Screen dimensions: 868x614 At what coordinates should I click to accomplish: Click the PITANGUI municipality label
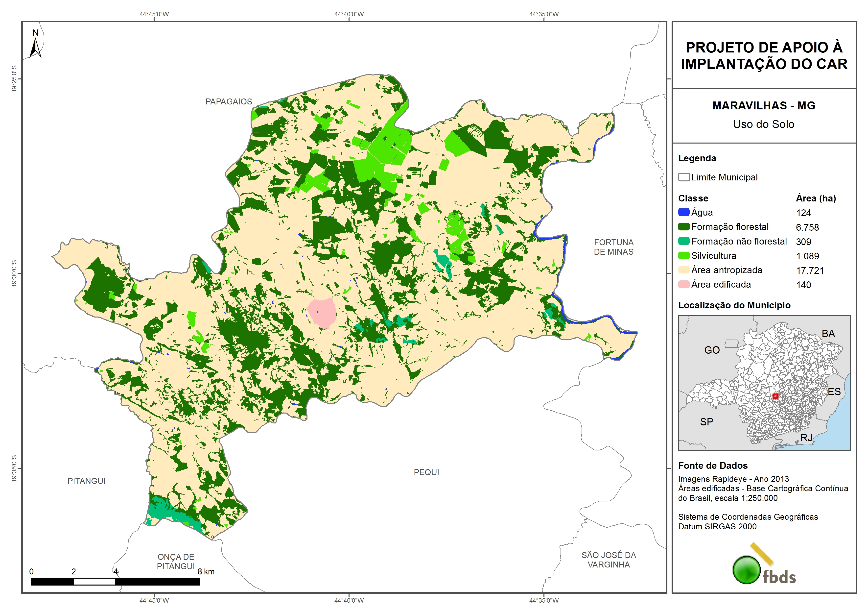pos(86,481)
